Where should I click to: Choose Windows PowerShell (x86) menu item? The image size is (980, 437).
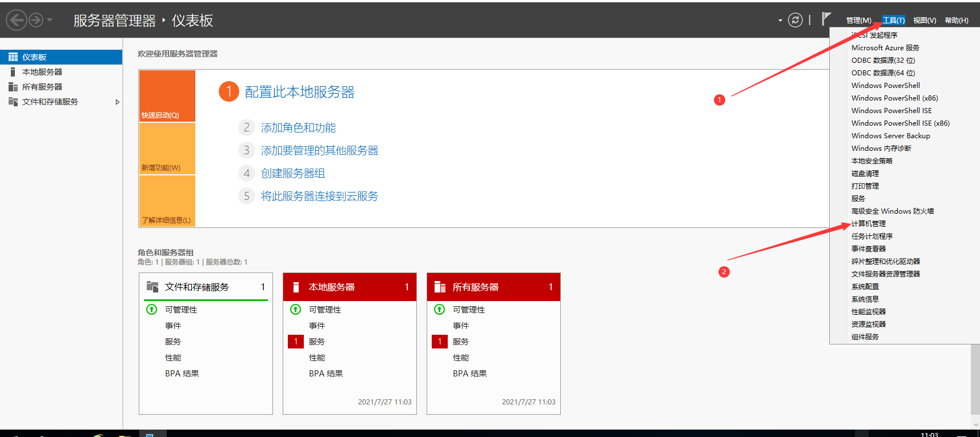(895, 98)
